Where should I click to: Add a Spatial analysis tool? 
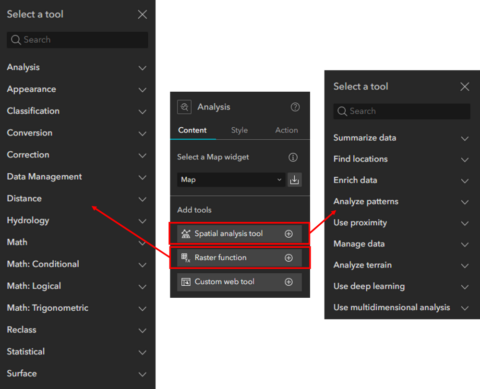pos(239,234)
